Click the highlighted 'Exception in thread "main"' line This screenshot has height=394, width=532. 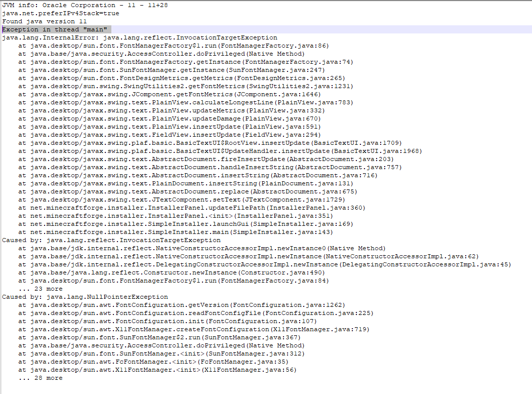click(x=56, y=29)
